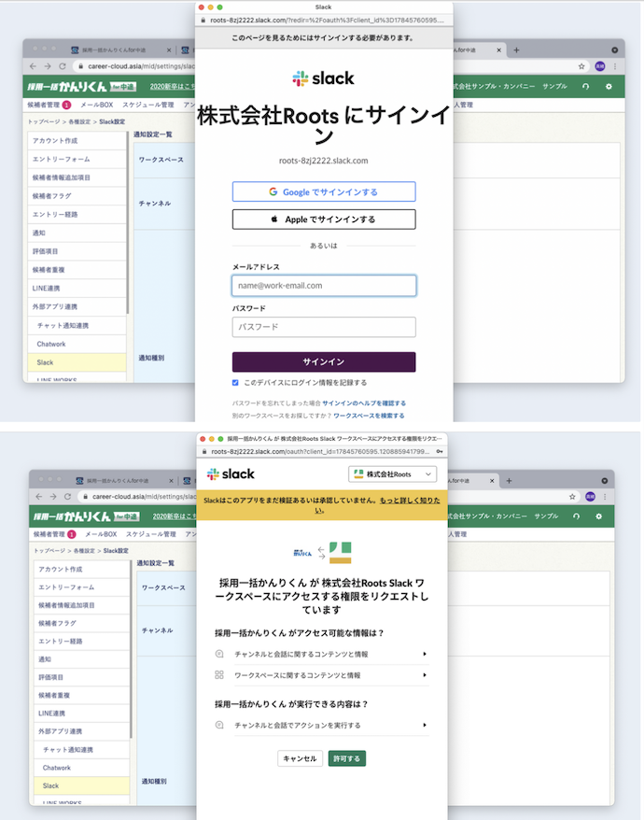Click the キャンセル button
This screenshot has width=644, height=820.
[300, 758]
